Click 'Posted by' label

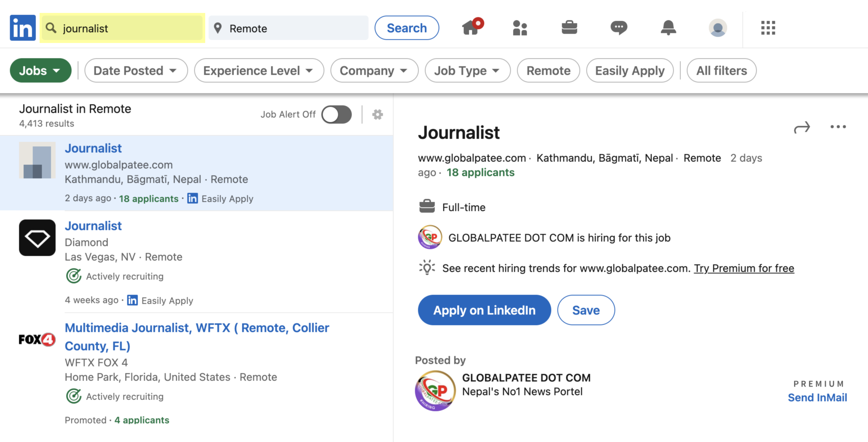pyautogui.click(x=440, y=360)
